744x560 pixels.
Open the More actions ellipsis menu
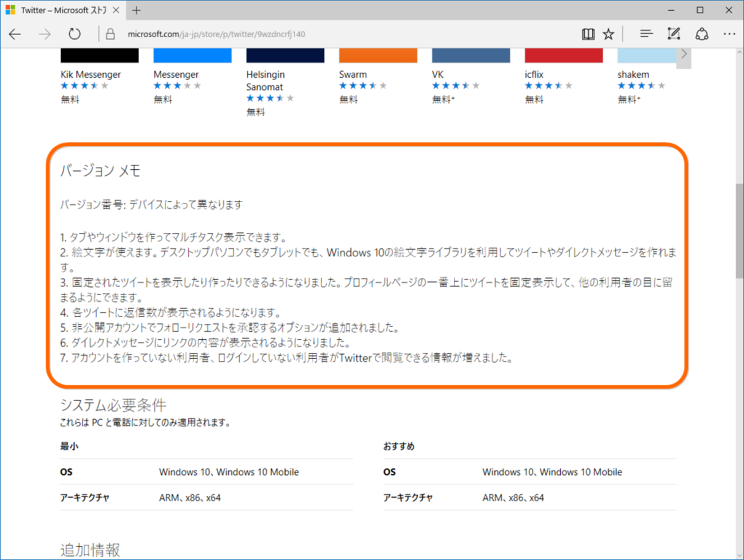point(729,34)
